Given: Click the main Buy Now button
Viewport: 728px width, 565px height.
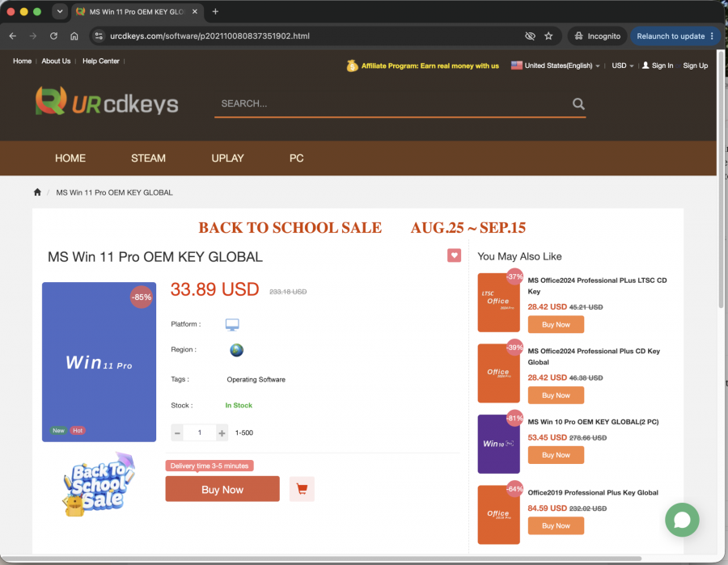Looking at the screenshot, I should (222, 489).
